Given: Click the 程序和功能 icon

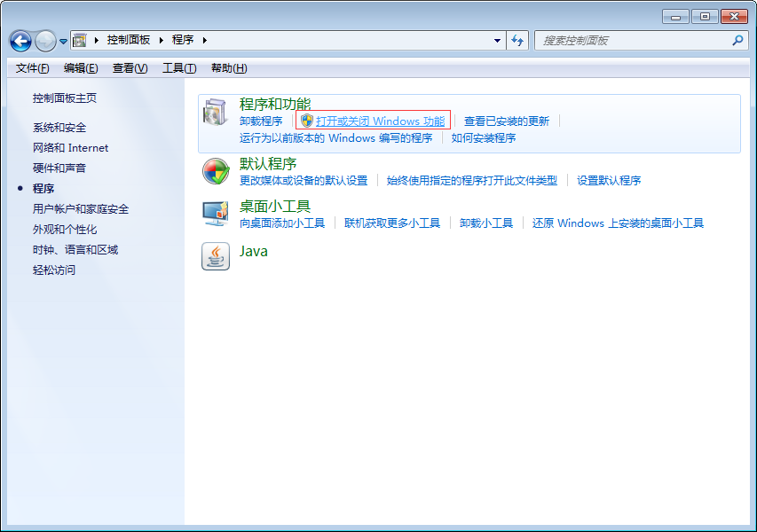Looking at the screenshot, I should click(215, 112).
